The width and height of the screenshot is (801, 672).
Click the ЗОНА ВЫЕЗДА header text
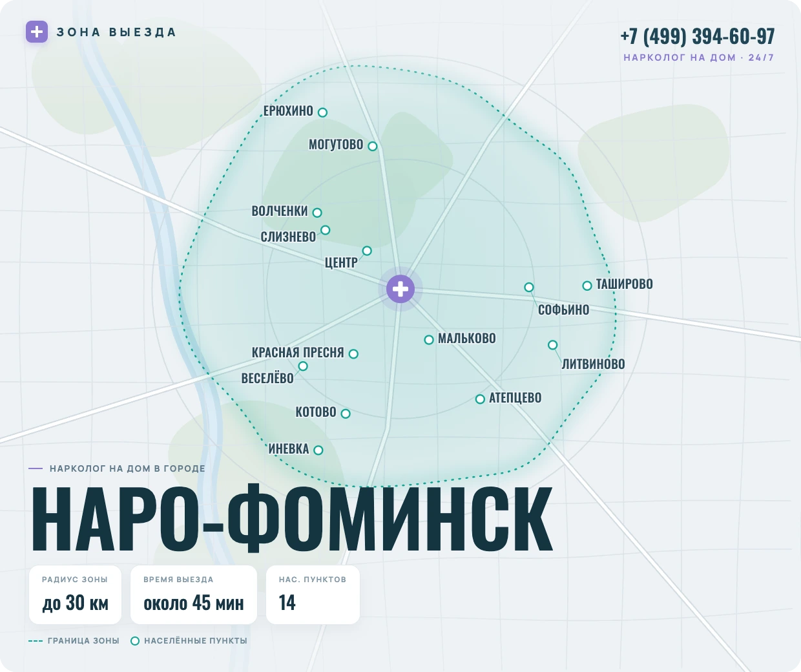tap(116, 32)
